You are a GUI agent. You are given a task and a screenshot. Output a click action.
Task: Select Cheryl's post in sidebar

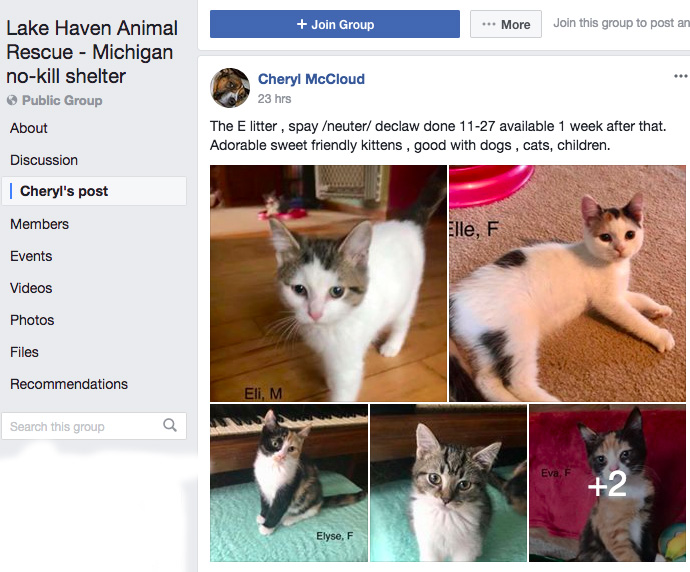pyautogui.click(x=94, y=191)
